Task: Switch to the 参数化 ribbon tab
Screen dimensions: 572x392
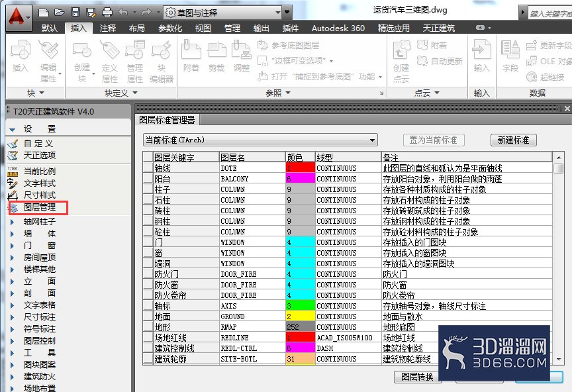Action: pos(170,28)
